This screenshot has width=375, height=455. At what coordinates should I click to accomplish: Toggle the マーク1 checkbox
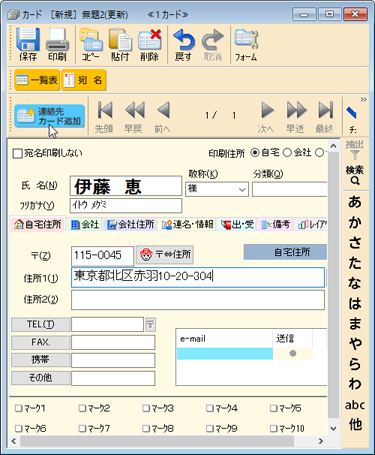point(19,408)
